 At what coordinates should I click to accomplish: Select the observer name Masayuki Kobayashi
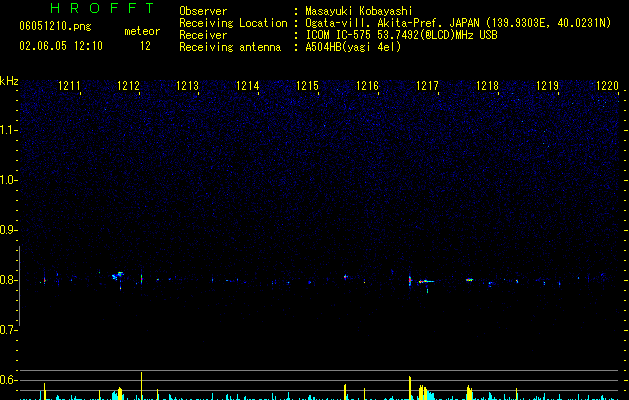coord(359,11)
